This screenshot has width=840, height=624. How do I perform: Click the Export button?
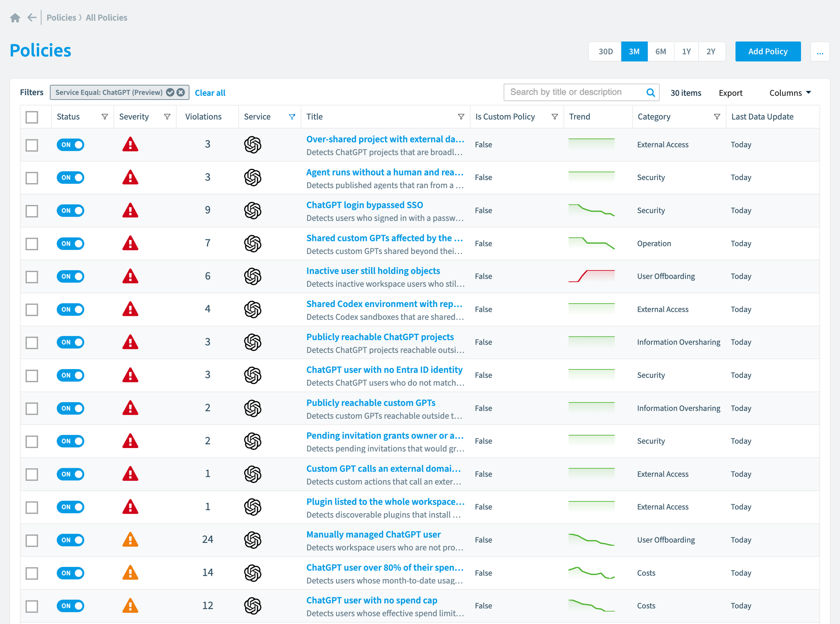pos(730,93)
